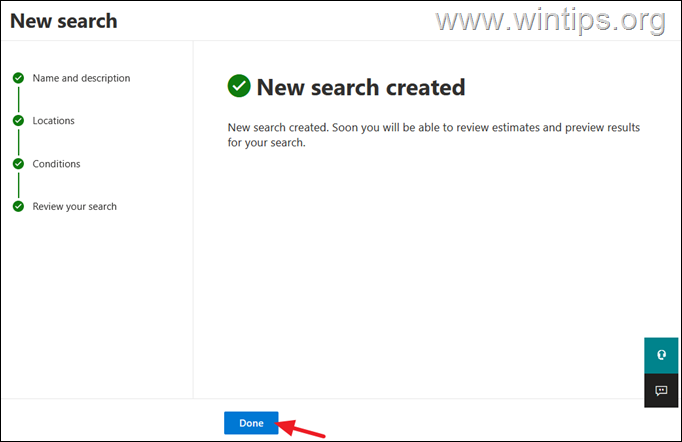Click the New search created heading
The image size is (682, 442).
point(361,87)
